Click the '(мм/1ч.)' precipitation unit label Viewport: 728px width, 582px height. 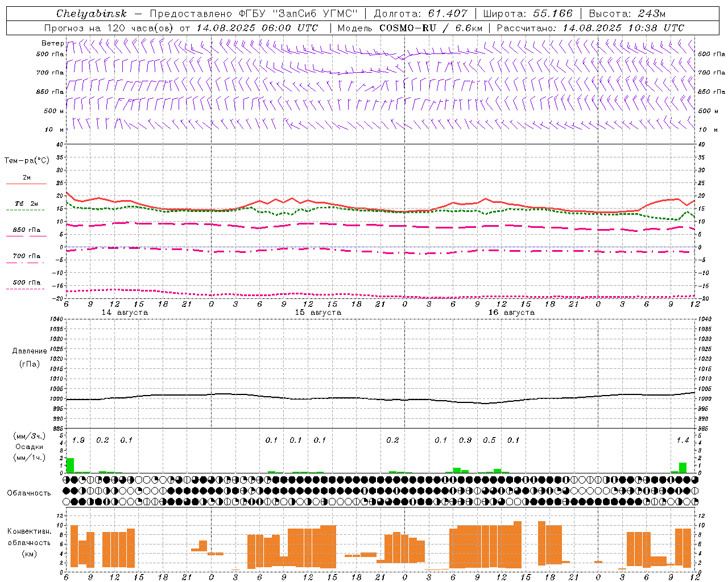coord(29,458)
